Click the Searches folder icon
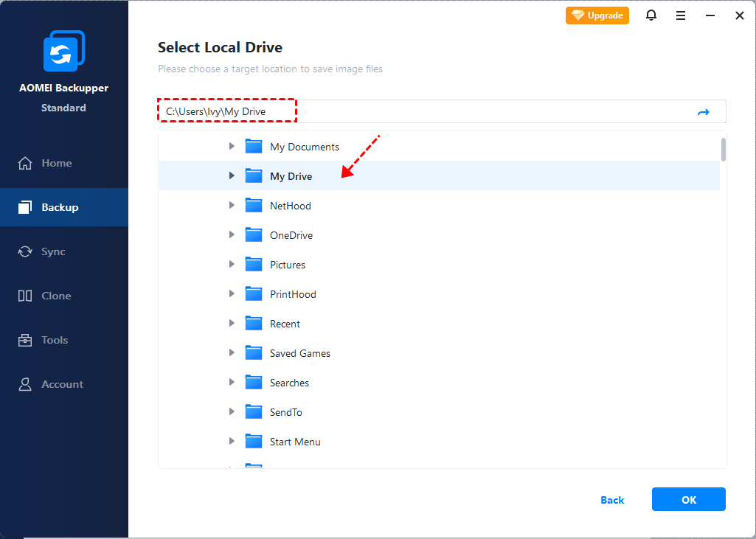The image size is (756, 539). pyautogui.click(x=254, y=382)
